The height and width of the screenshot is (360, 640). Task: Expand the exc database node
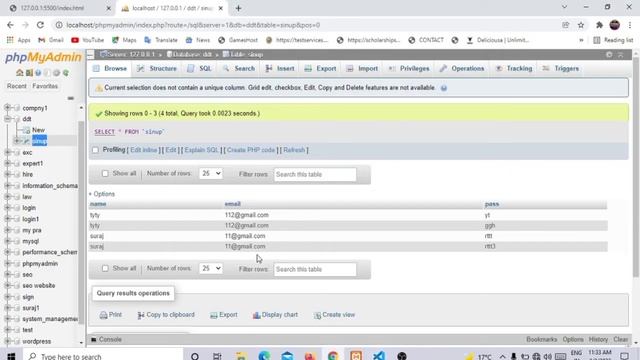[7, 152]
